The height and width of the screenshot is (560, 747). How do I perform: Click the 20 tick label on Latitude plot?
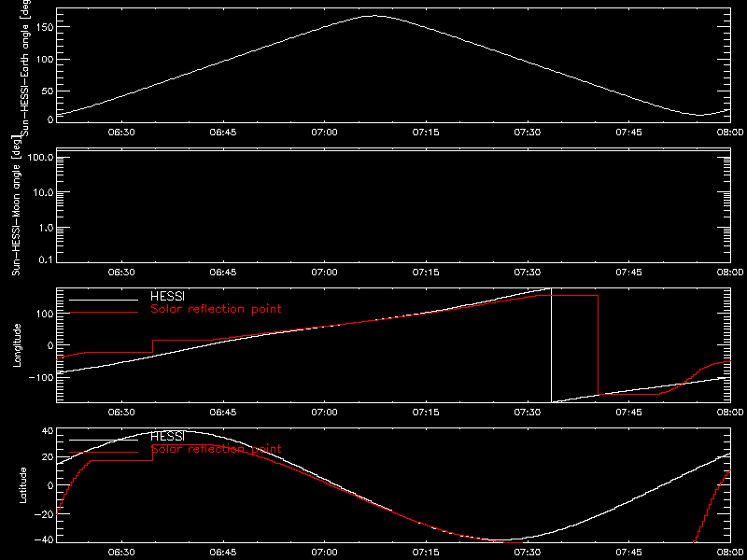point(48,457)
